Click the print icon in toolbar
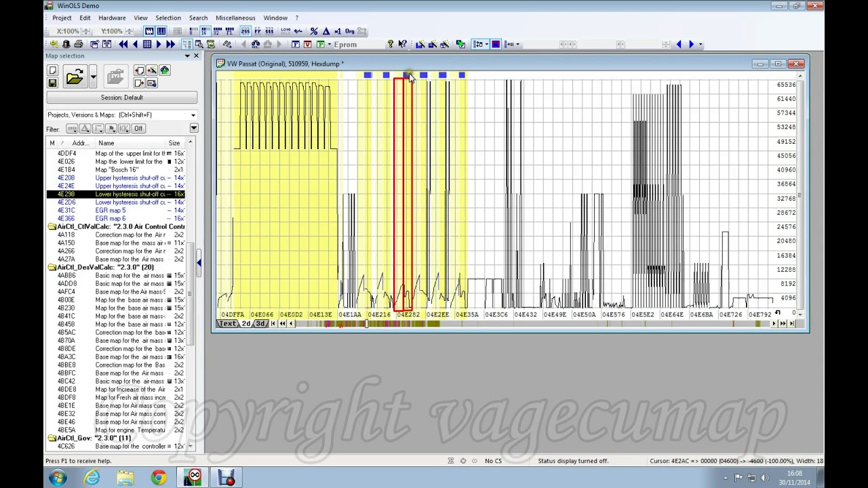This screenshot has height=488, width=868. pyautogui.click(x=79, y=44)
